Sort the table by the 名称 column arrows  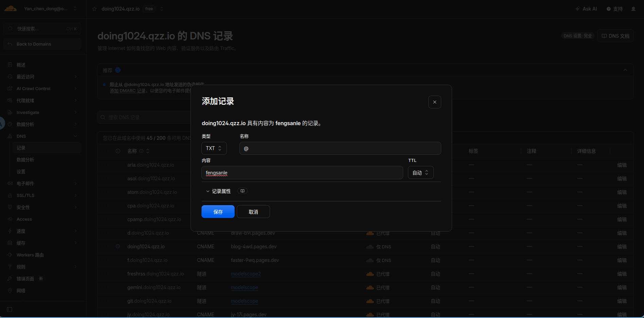click(x=148, y=151)
